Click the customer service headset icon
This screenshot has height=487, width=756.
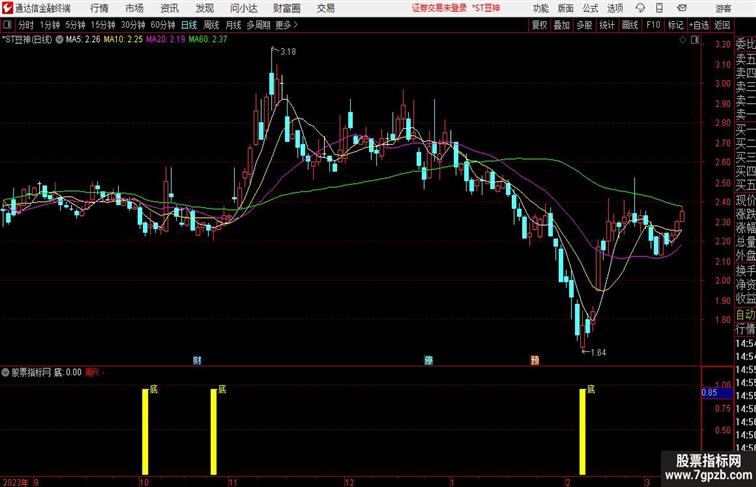click(640, 8)
